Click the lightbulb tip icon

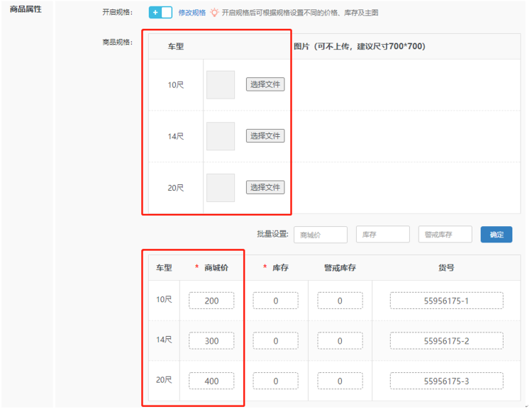[214, 13]
